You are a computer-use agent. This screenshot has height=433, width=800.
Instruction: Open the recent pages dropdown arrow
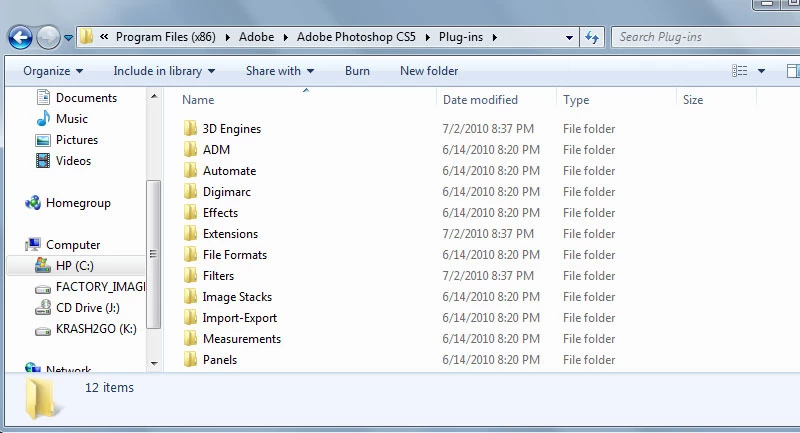pyautogui.click(x=68, y=37)
